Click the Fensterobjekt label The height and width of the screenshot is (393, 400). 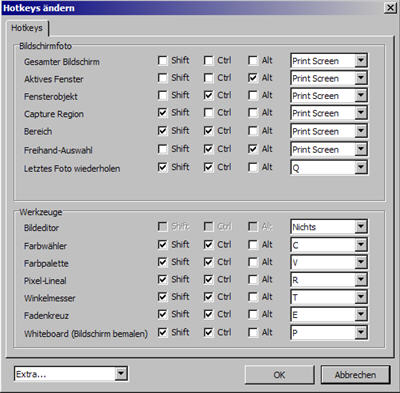pos(51,97)
